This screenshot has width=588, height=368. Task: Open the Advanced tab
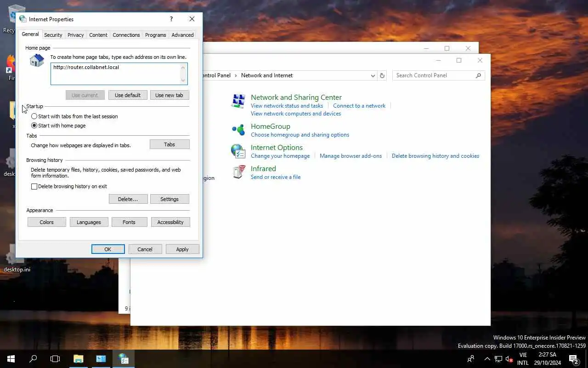point(182,35)
